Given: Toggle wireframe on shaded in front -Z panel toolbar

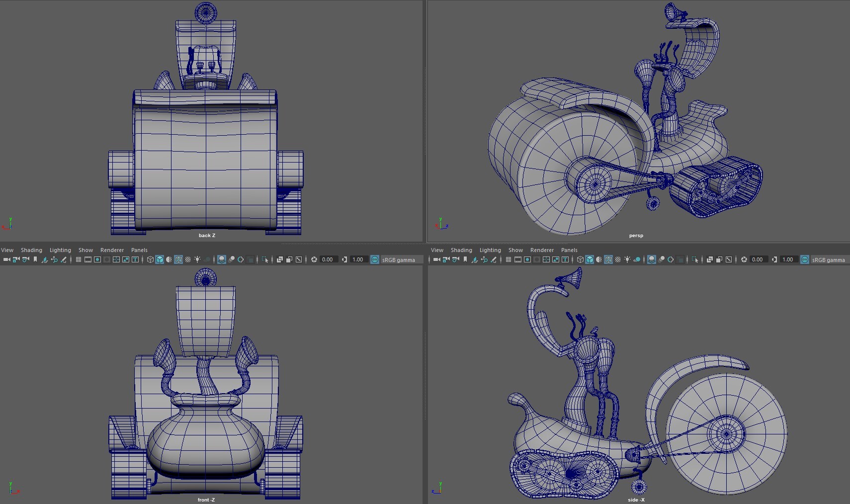Looking at the screenshot, I should (178, 259).
